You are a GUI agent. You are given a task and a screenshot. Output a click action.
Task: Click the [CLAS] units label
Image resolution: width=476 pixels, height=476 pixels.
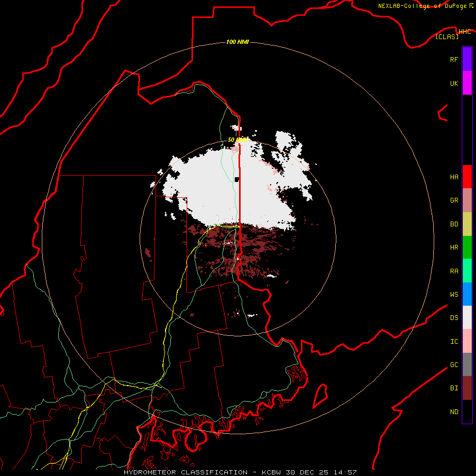447,37
